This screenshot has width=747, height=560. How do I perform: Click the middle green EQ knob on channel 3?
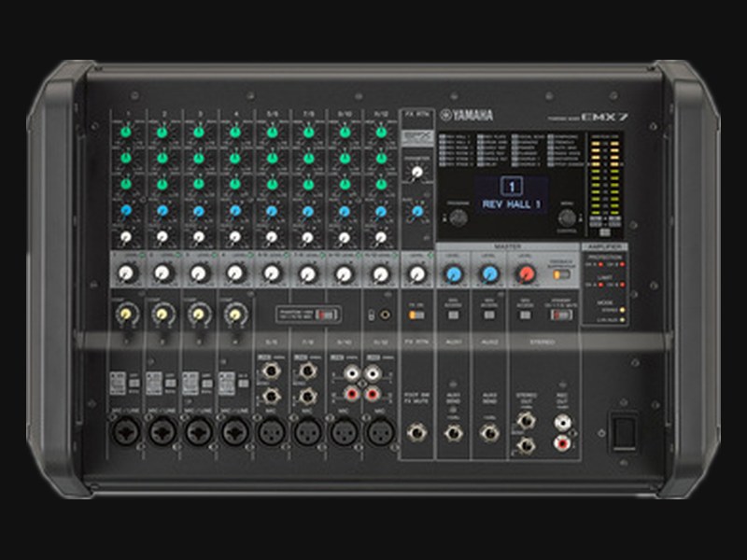[199, 158]
